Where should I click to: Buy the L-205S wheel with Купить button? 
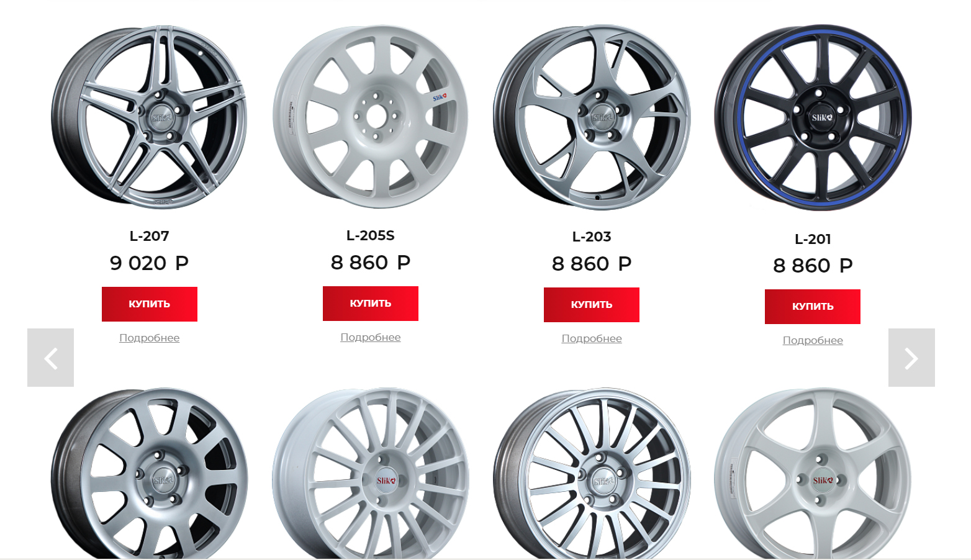pyautogui.click(x=371, y=304)
